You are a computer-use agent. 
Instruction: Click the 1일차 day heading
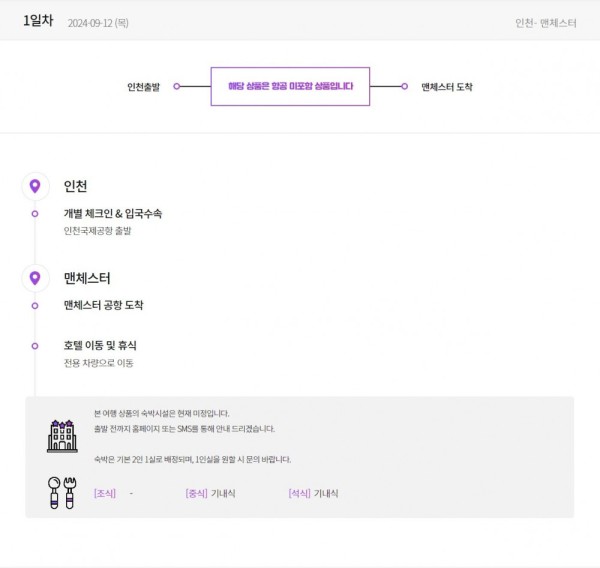point(38,21)
